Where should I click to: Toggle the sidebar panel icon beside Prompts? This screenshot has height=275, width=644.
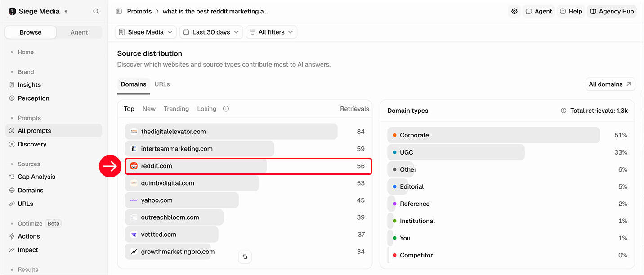coord(119,11)
